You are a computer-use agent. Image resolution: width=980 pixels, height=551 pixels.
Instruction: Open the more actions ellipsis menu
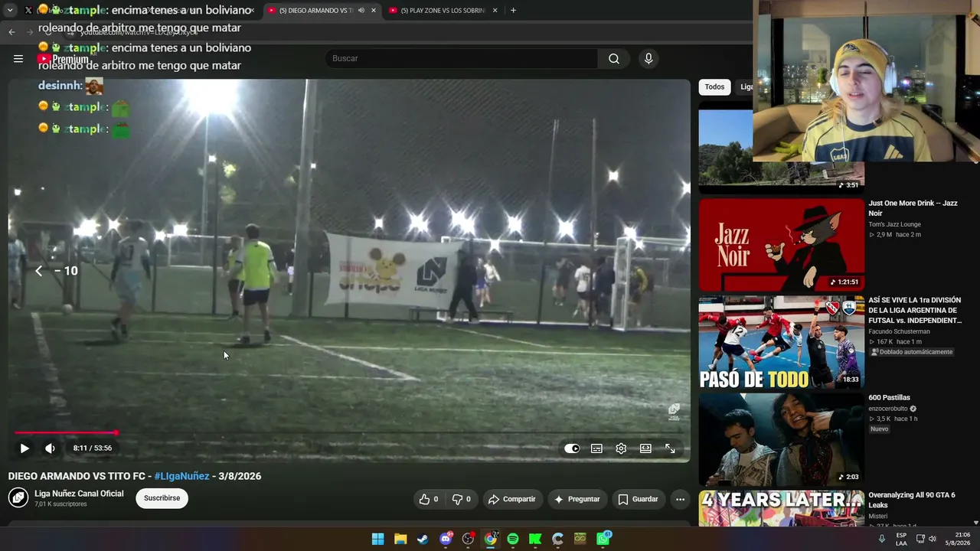(680, 499)
